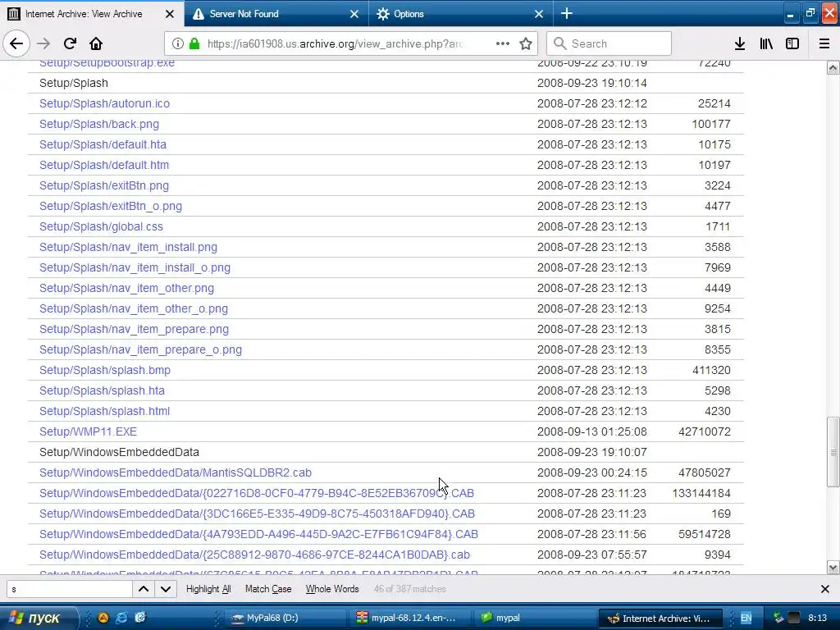Image resolution: width=840 pixels, height=630 pixels.
Task: Open Setup/Splash/default.hta link
Action: 103,144
